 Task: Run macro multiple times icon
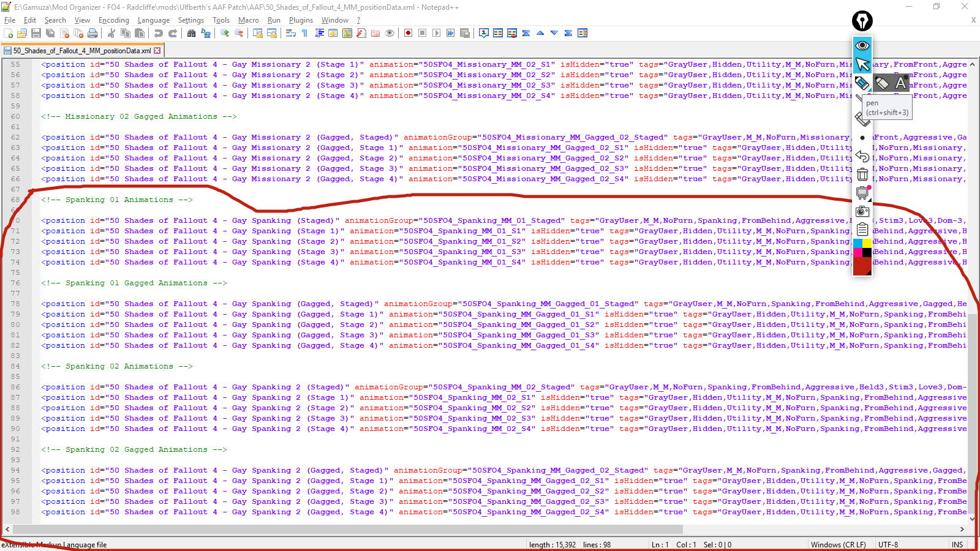click(x=451, y=33)
